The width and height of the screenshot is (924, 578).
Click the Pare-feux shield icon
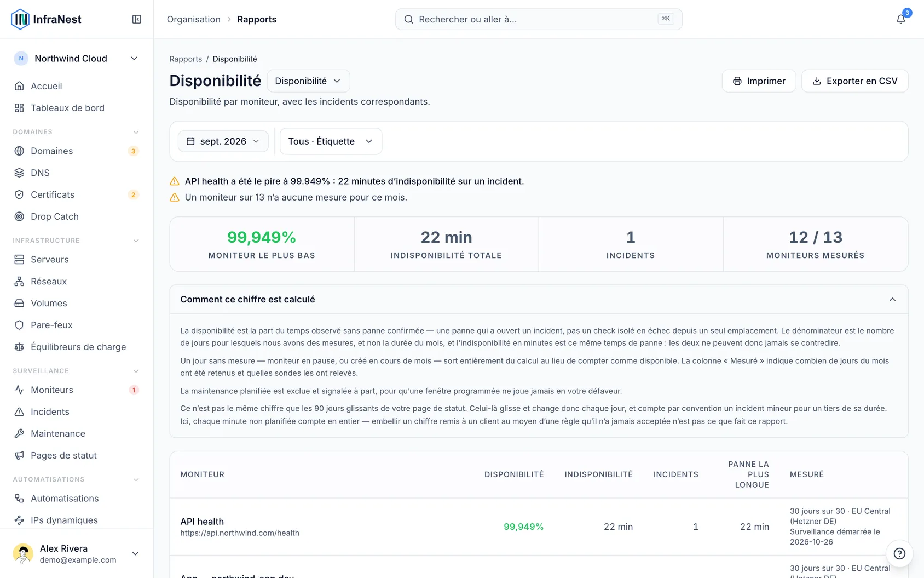click(x=19, y=325)
